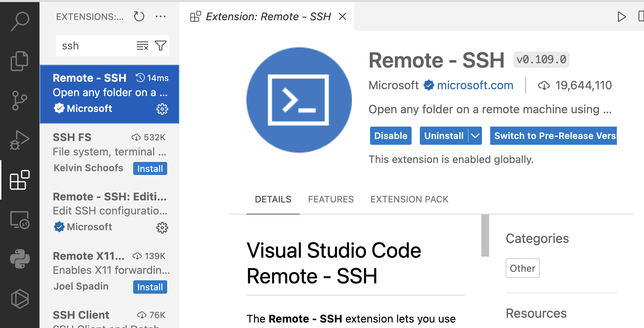644x328 pixels.
Task: Click the v0.109.0 version badge
Action: click(541, 60)
